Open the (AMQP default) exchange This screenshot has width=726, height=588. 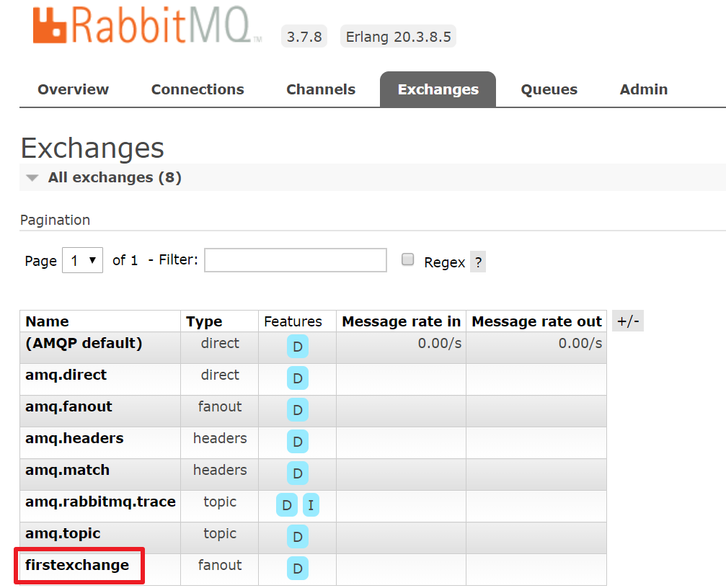(84, 343)
